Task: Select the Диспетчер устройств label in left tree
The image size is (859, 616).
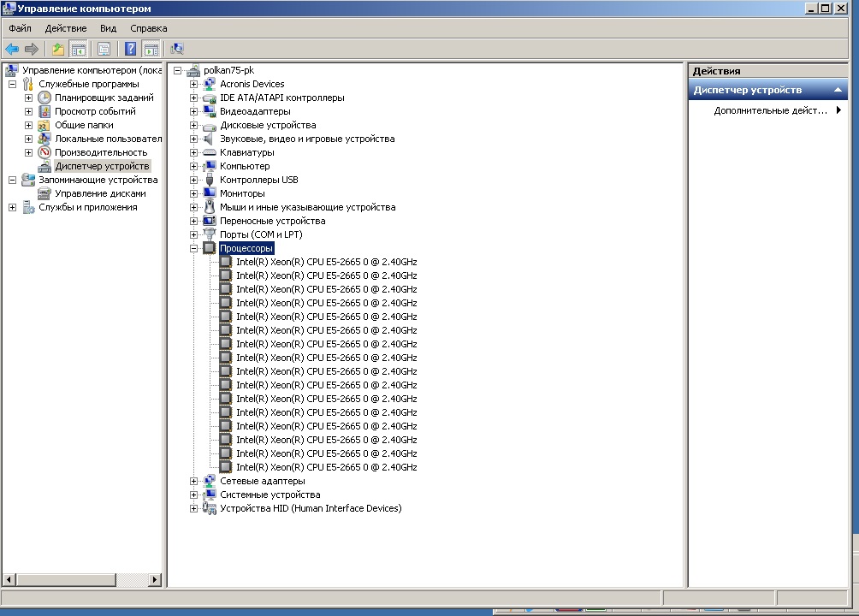Action: click(x=102, y=166)
